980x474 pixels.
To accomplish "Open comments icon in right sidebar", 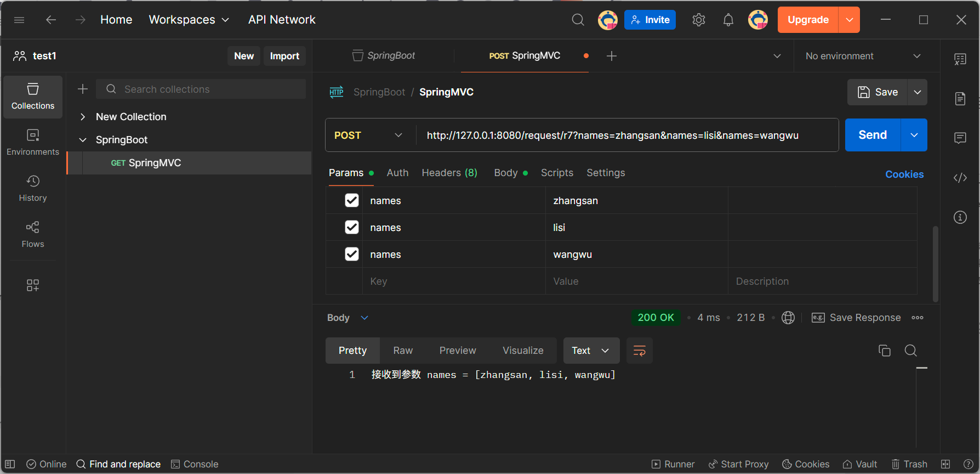I will coord(960,138).
